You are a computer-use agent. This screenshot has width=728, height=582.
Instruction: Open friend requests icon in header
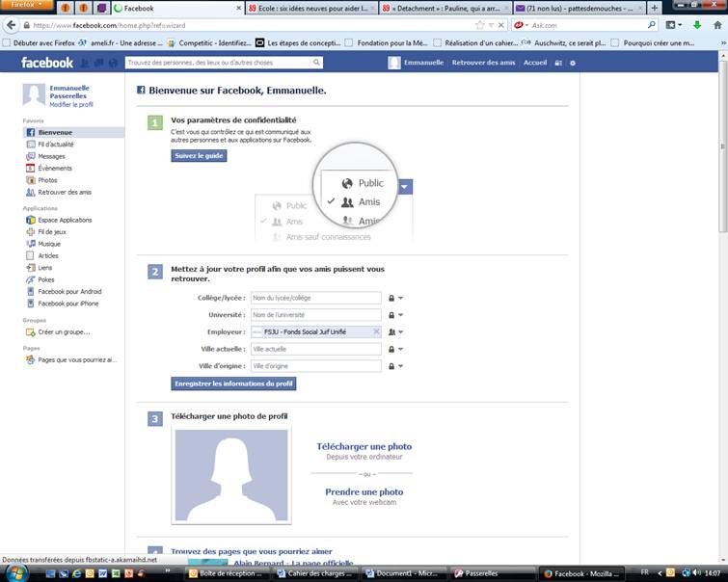[85, 63]
